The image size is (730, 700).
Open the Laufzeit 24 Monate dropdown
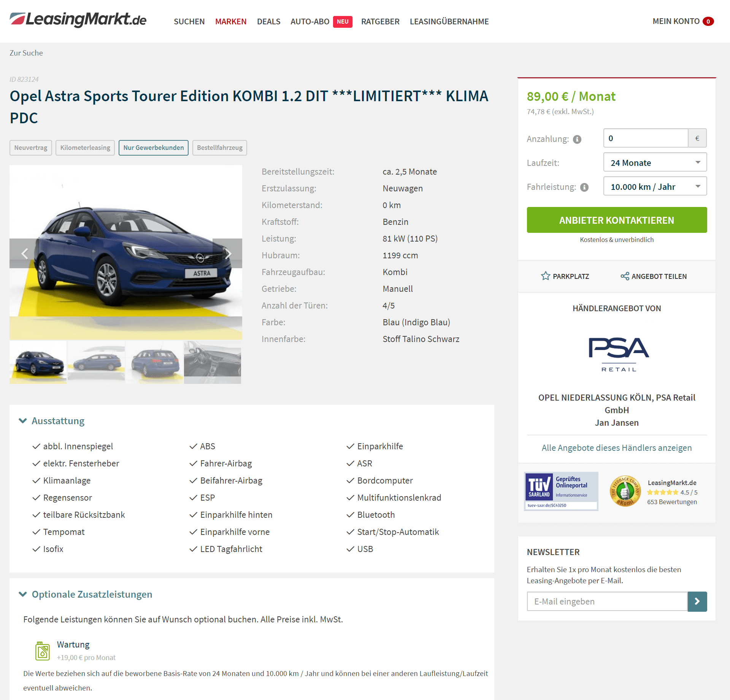[655, 162]
